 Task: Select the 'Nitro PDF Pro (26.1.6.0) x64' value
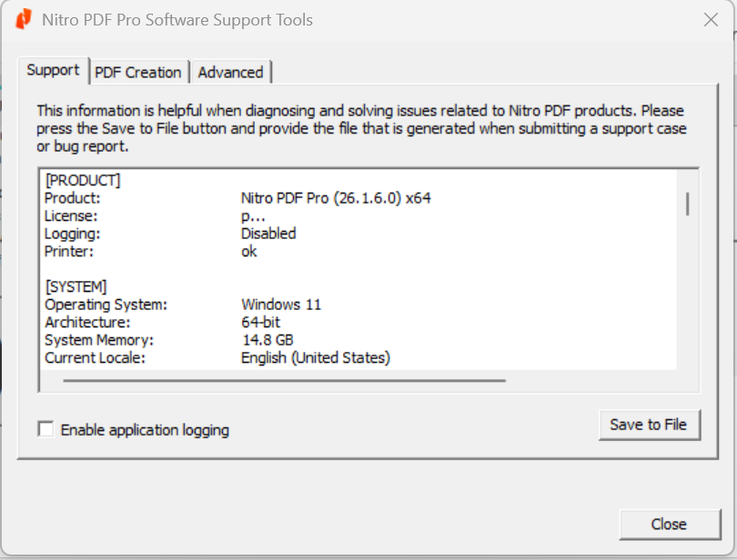(x=336, y=198)
